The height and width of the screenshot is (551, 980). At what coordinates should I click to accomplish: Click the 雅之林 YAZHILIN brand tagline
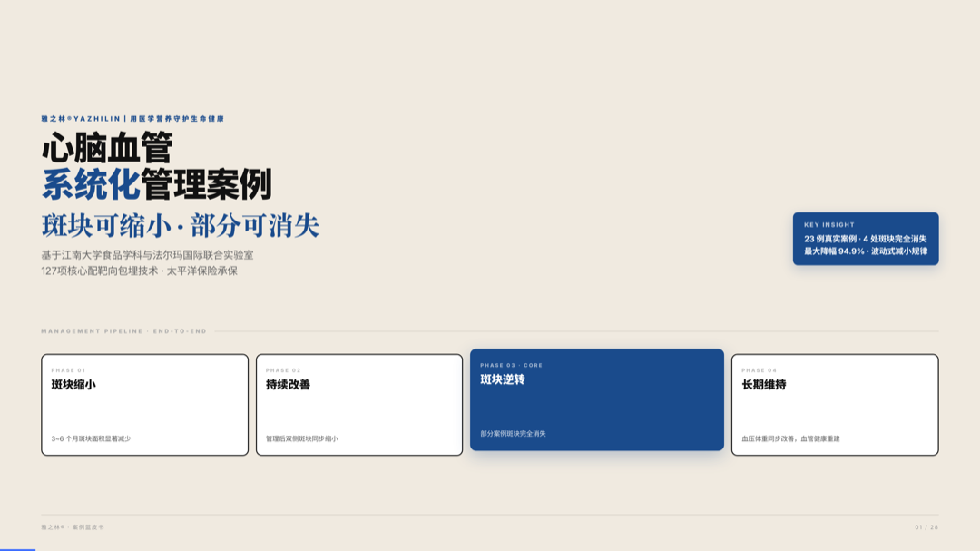tap(132, 119)
